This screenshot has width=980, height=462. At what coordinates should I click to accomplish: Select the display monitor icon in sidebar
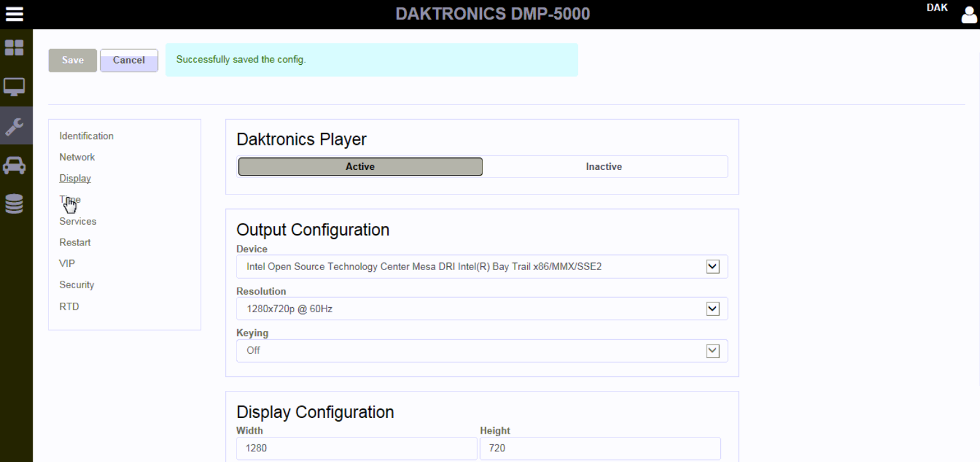coord(15,86)
